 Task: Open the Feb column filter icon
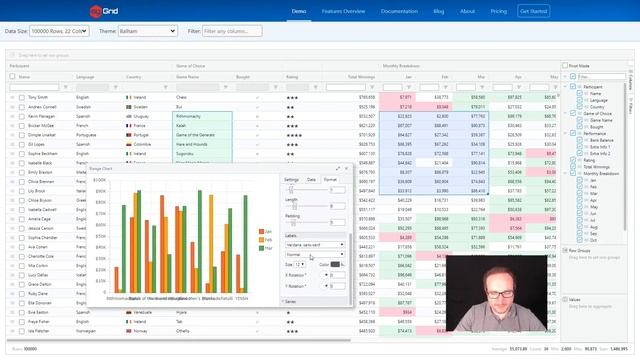click(x=445, y=87)
